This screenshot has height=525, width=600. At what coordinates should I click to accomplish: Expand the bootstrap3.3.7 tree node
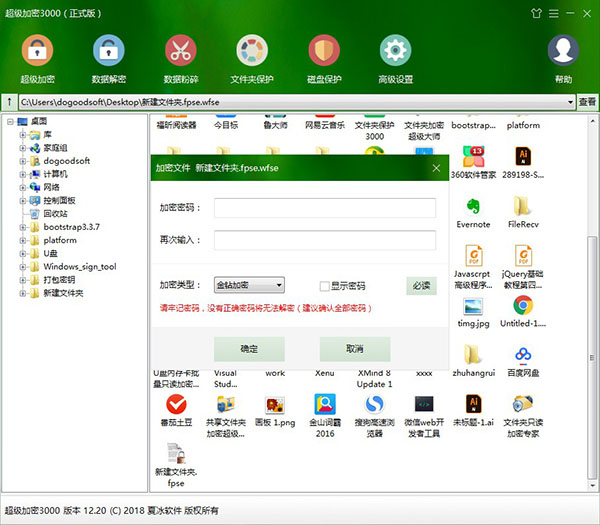pyautogui.click(x=23, y=227)
